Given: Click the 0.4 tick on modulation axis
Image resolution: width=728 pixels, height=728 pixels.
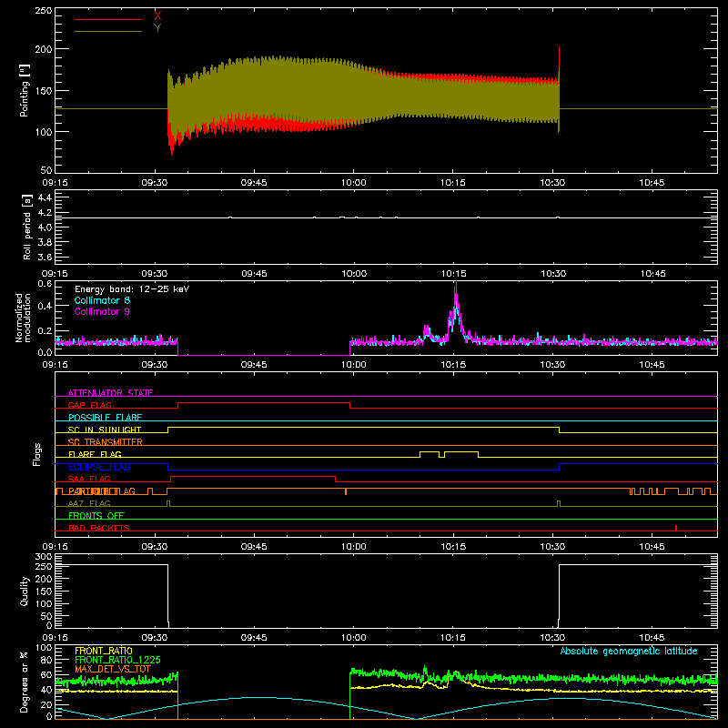Looking at the screenshot, I should [45, 307].
